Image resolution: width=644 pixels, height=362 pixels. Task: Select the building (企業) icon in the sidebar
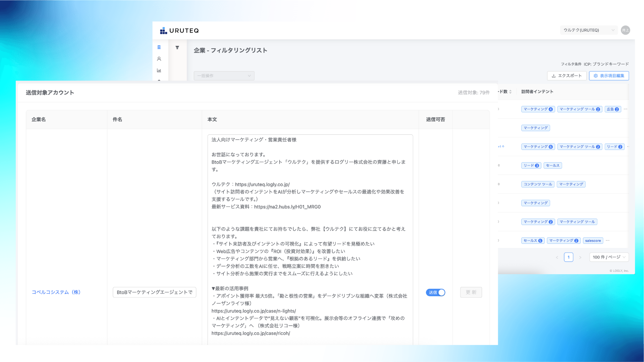pos(159,47)
